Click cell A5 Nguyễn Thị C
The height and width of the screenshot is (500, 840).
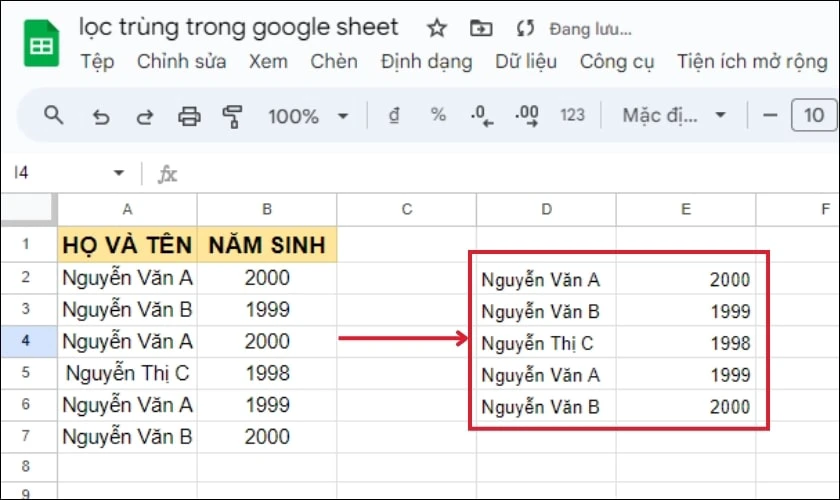(x=127, y=373)
